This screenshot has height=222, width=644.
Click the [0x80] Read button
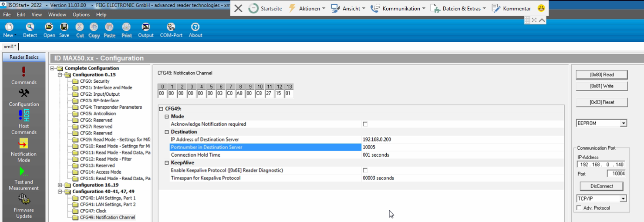[602, 75]
